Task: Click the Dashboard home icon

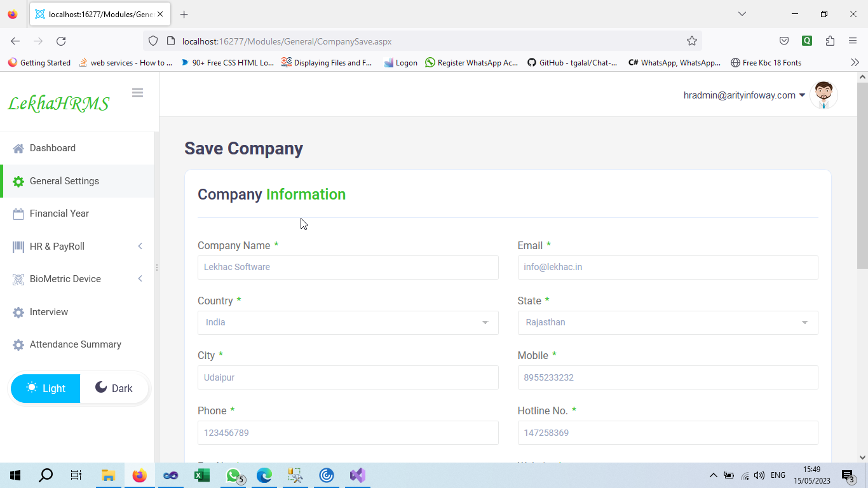Action: click(x=18, y=148)
